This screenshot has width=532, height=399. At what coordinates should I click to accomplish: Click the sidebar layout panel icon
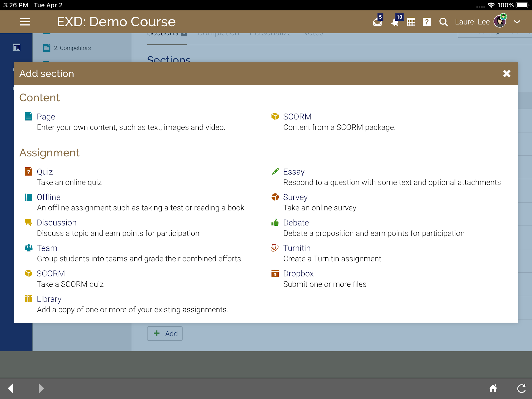[x=17, y=48]
